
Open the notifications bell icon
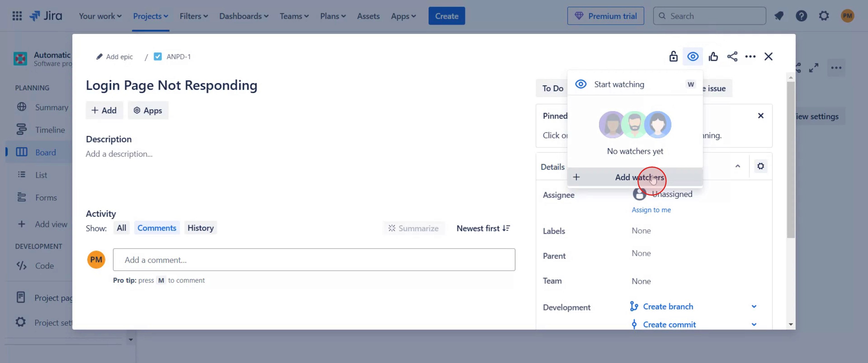779,16
